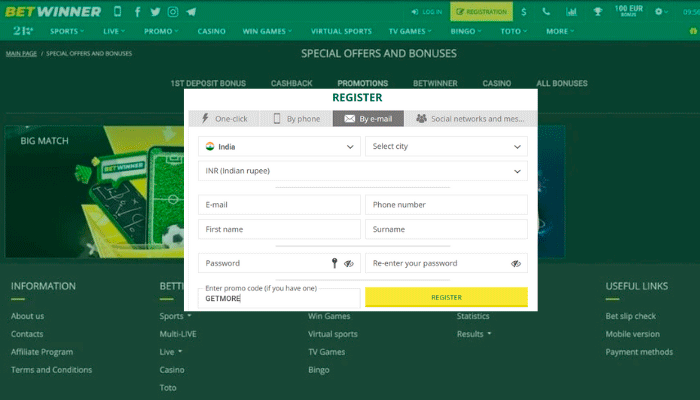
Task: Click the phone callback icon
Action: (546, 12)
